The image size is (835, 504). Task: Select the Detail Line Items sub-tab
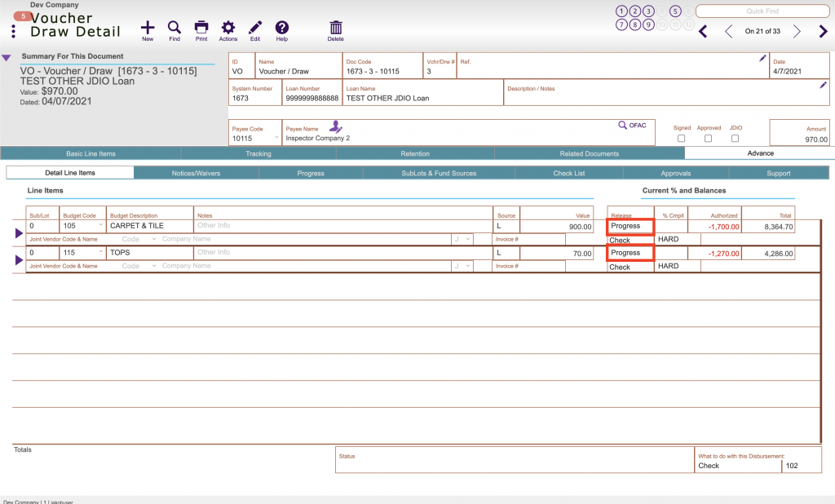(x=70, y=173)
